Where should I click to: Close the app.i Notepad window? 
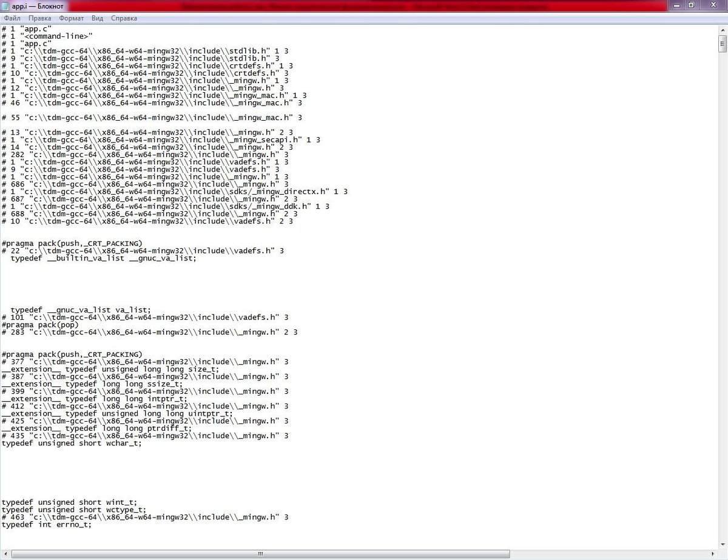(x=713, y=5)
